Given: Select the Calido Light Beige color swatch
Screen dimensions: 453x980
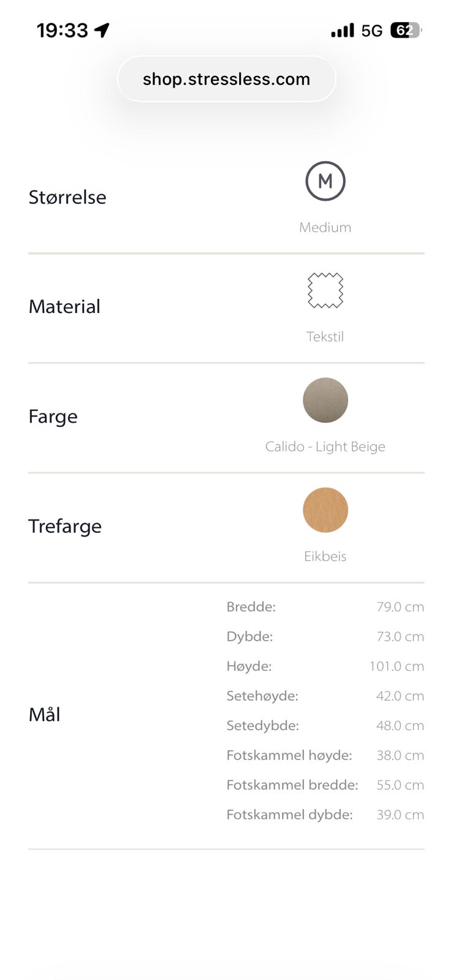Looking at the screenshot, I should pos(325,400).
